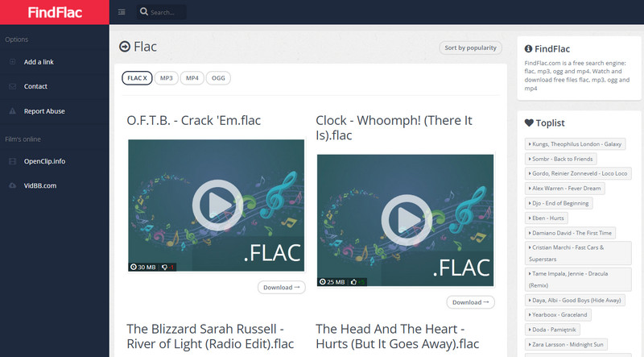
Task: Open Report Abuse page
Action: (x=44, y=111)
